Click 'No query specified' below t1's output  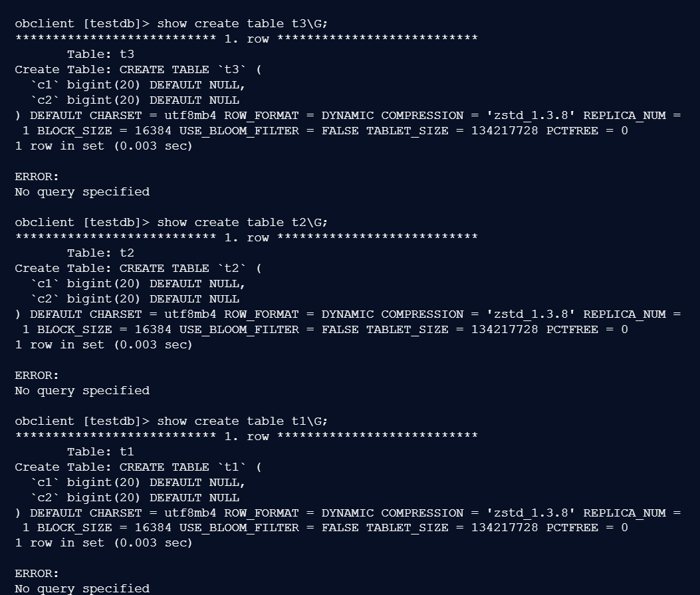point(82,588)
